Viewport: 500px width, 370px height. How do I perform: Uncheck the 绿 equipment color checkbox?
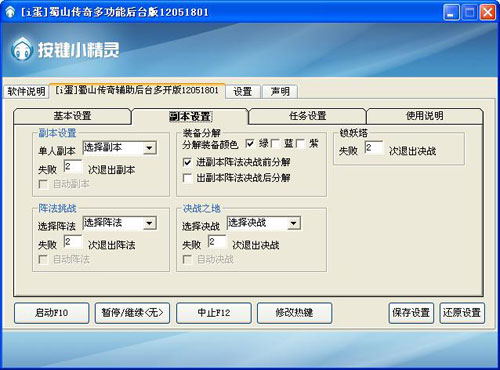tap(250, 144)
